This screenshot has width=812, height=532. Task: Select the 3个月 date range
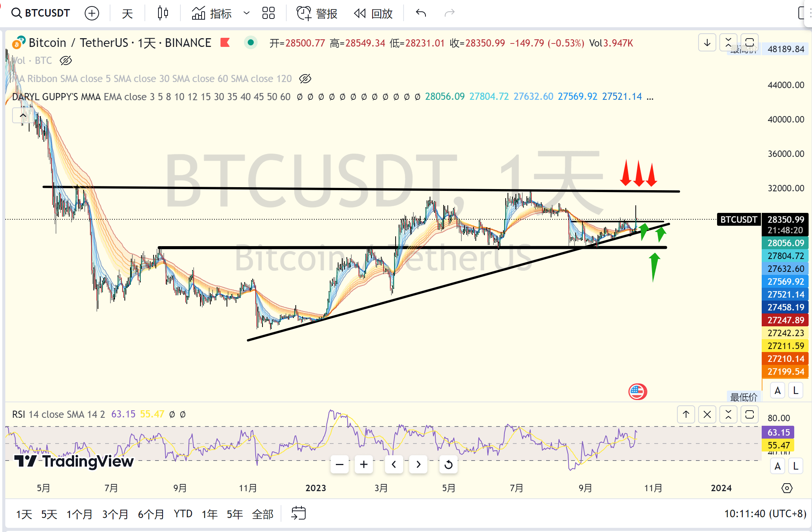[x=115, y=514]
